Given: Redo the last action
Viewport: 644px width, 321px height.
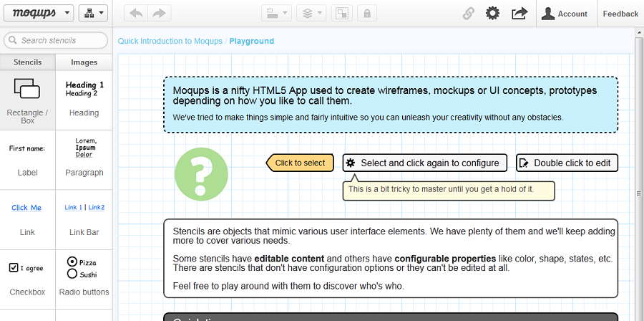Looking at the screenshot, I should 160,13.
